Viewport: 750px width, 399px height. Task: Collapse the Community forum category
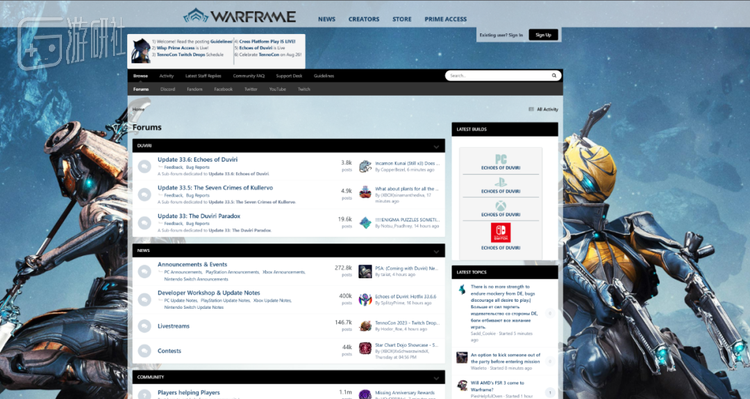pos(436,378)
